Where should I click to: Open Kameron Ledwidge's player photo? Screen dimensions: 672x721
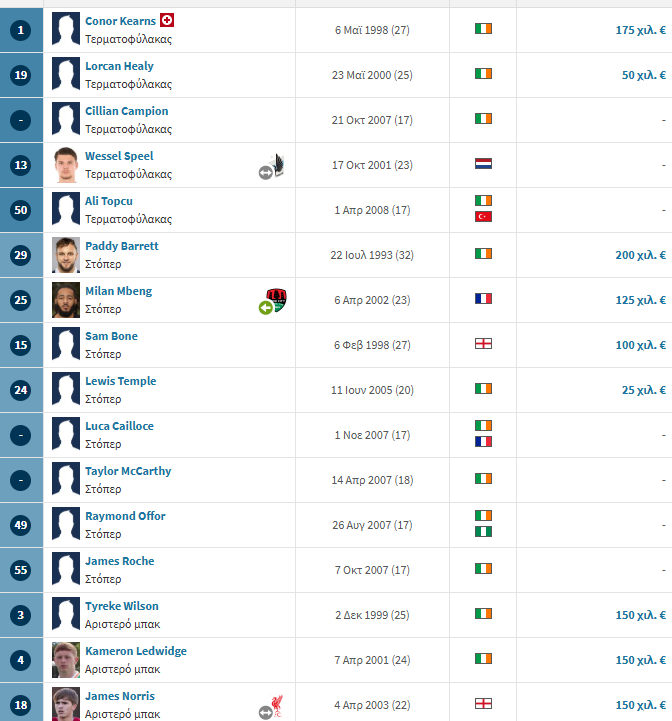(x=66, y=660)
